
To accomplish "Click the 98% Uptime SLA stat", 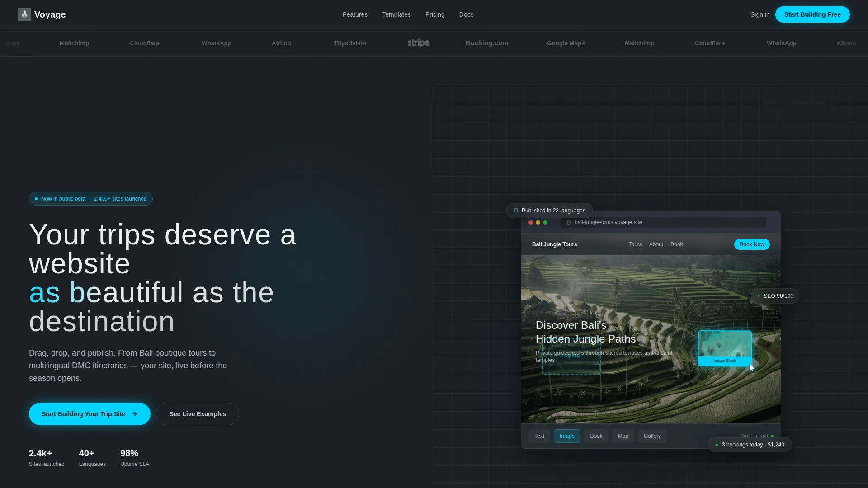I will [135, 458].
